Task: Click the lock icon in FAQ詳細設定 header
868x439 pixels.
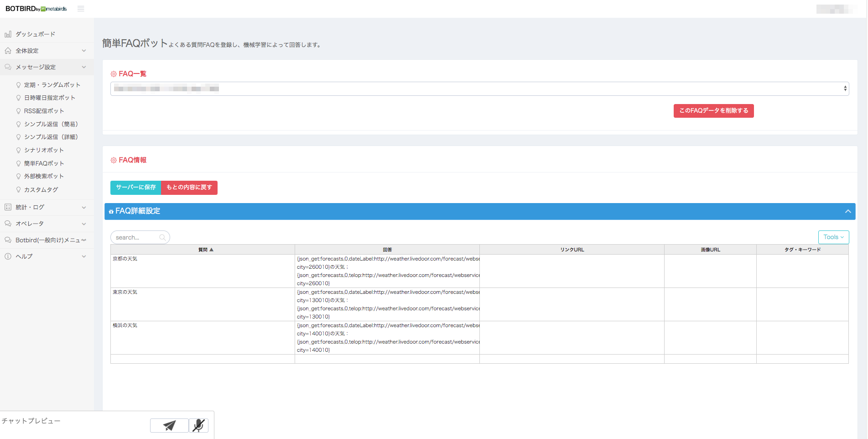Action: point(111,211)
